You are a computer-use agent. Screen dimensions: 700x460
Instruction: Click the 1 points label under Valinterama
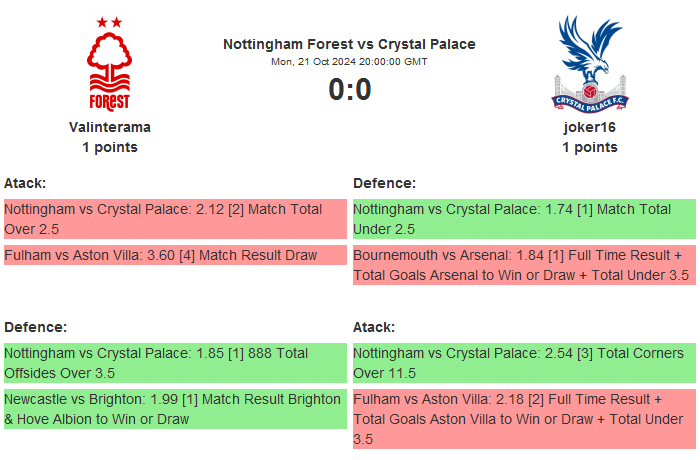pyautogui.click(x=110, y=147)
